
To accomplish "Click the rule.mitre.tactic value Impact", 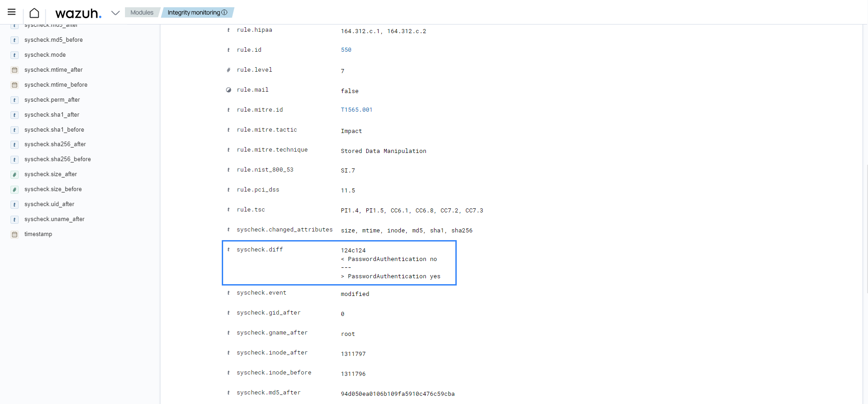I will click(351, 131).
